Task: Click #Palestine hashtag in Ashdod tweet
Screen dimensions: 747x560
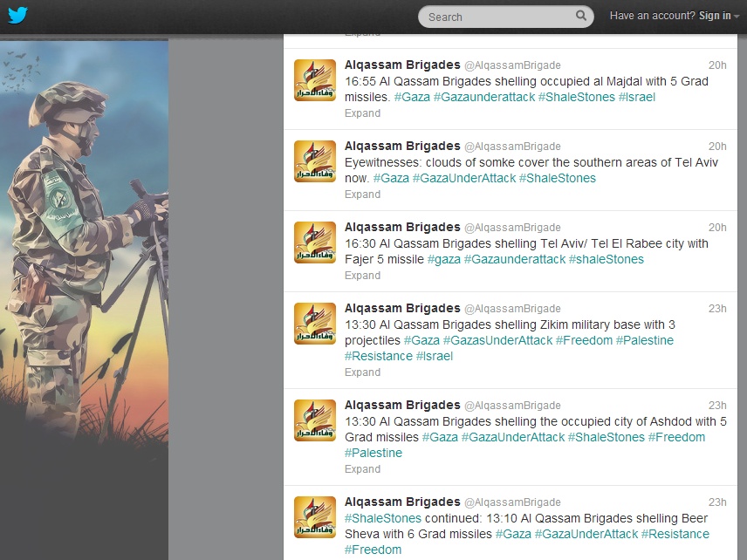Action: (373, 453)
